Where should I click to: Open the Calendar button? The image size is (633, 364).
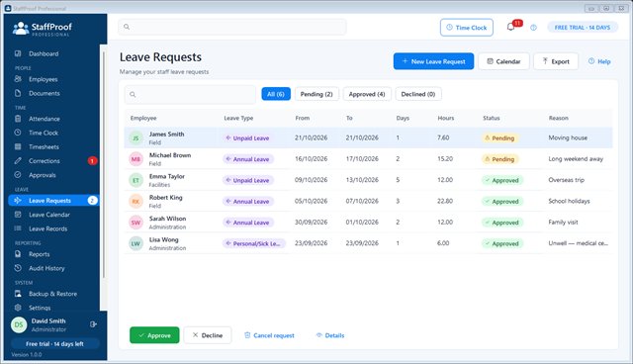[x=503, y=61]
